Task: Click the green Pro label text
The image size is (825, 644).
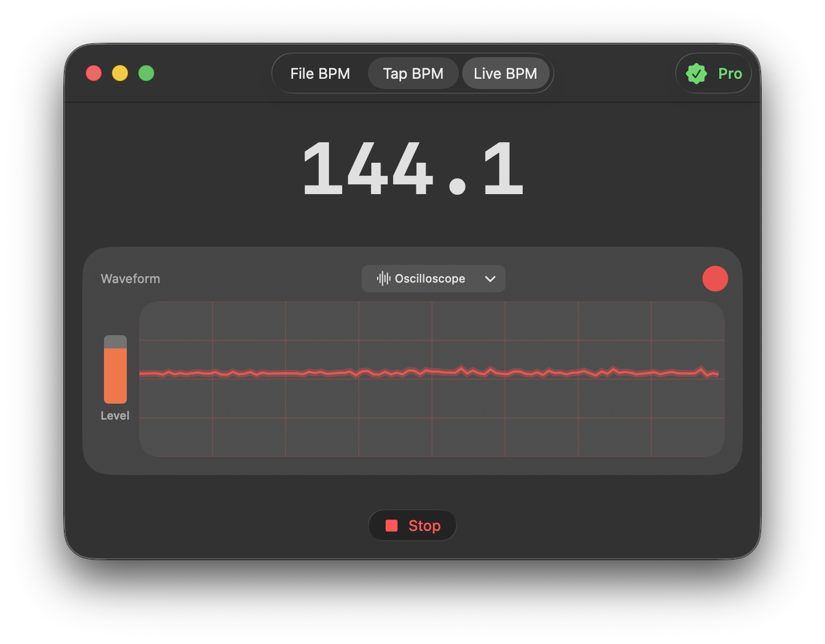Action: pos(730,74)
